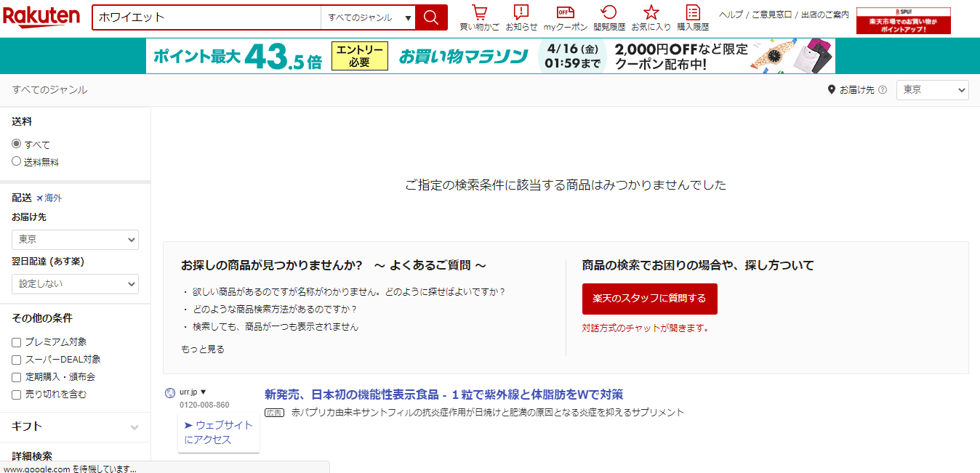The height and width of the screenshot is (473, 980).
Task: Click the Rakuten logo
Action: coord(41,15)
